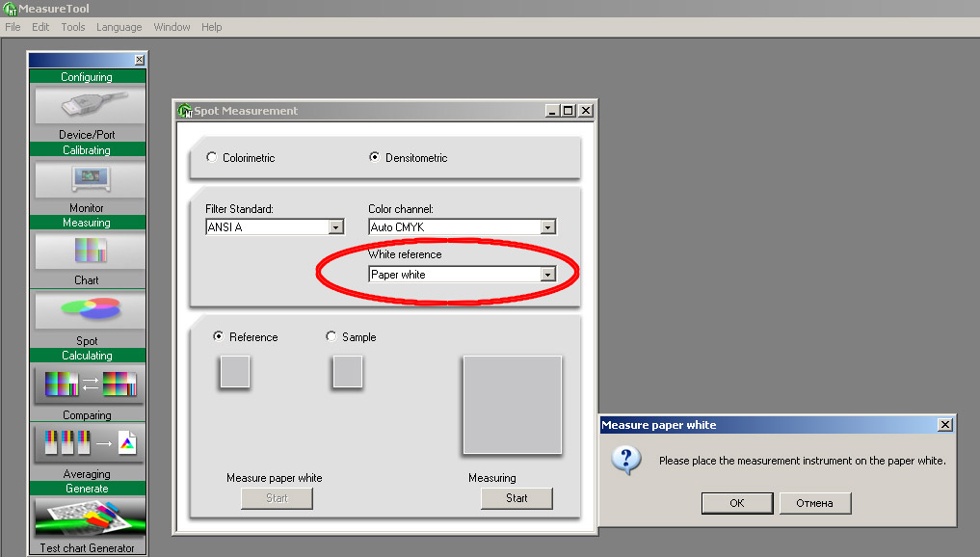
Task: Open the Comparing charts icon
Action: tap(88, 384)
